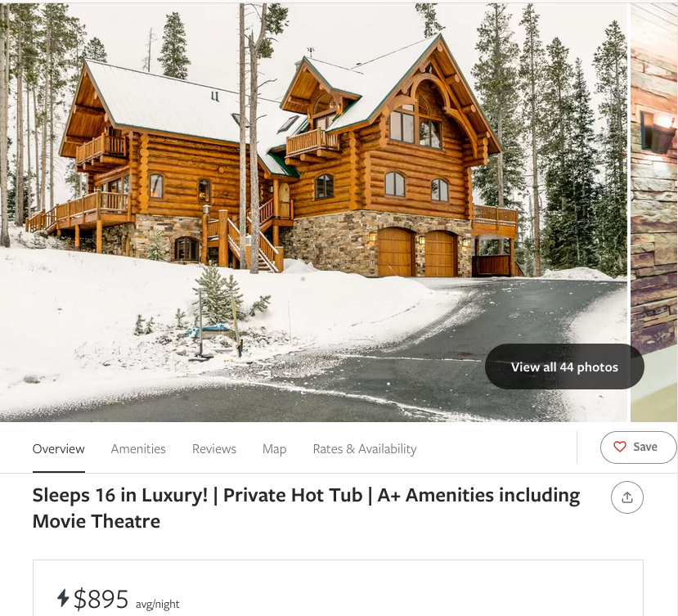Click the cabin's garage doors in the photo
This screenshot has height=616, width=678.
tap(417, 253)
